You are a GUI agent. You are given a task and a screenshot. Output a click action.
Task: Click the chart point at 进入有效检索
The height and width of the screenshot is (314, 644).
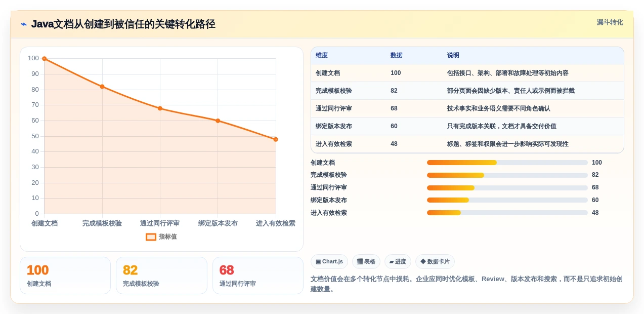pyautogui.click(x=276, y=139)
